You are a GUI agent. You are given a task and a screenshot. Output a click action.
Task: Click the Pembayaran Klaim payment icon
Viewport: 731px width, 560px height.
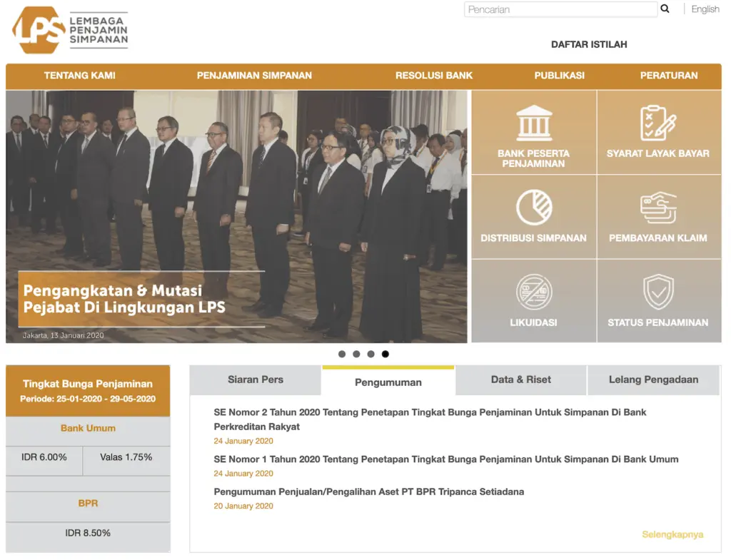pyautogui.click(x=657, y=208)
